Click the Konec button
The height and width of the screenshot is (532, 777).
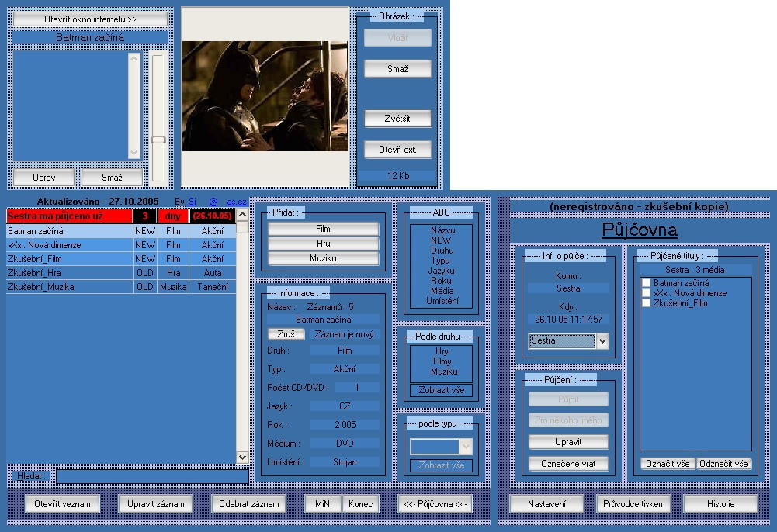point(361,504)
